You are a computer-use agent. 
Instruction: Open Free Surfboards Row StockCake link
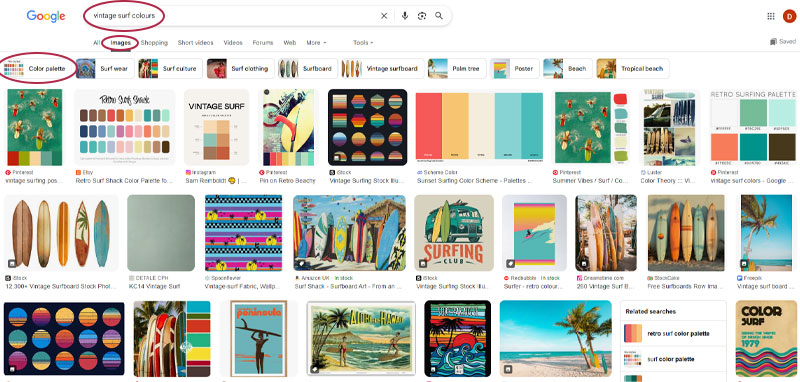685,287
